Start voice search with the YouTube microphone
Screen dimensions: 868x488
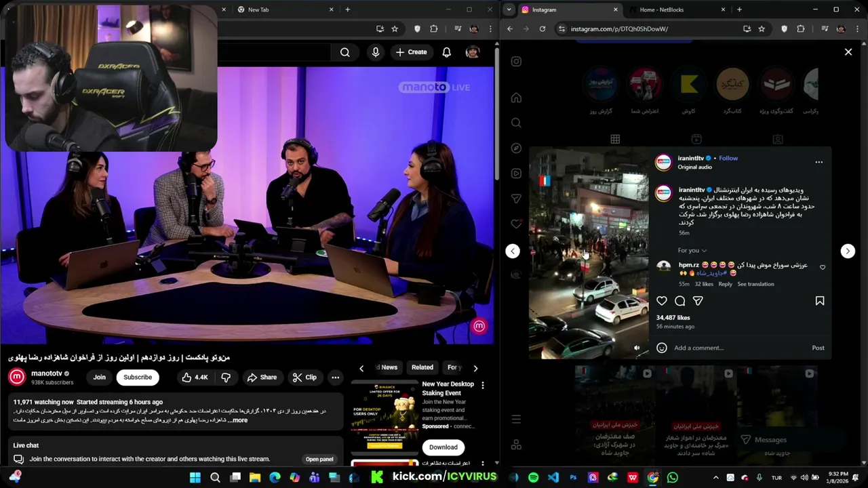click(376, 52)
